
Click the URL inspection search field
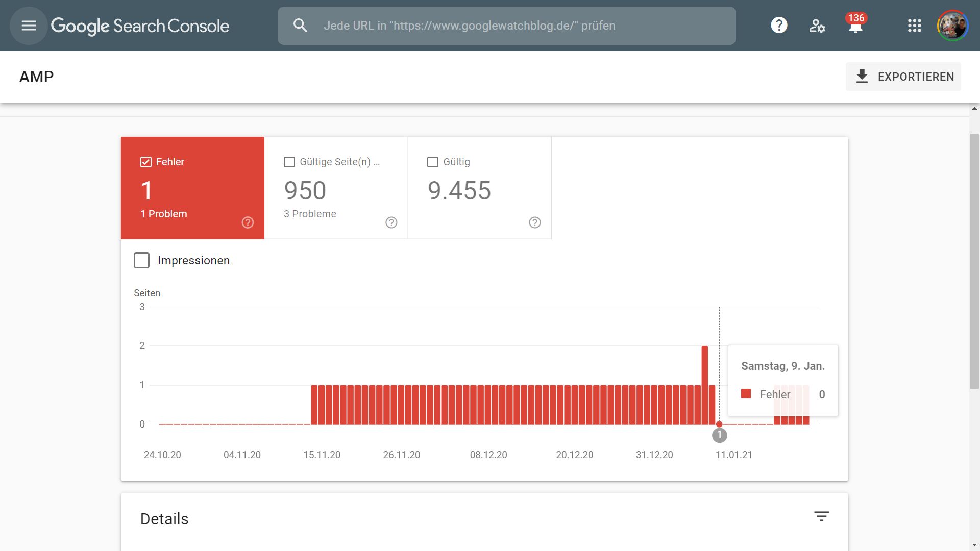pos(506,26)
